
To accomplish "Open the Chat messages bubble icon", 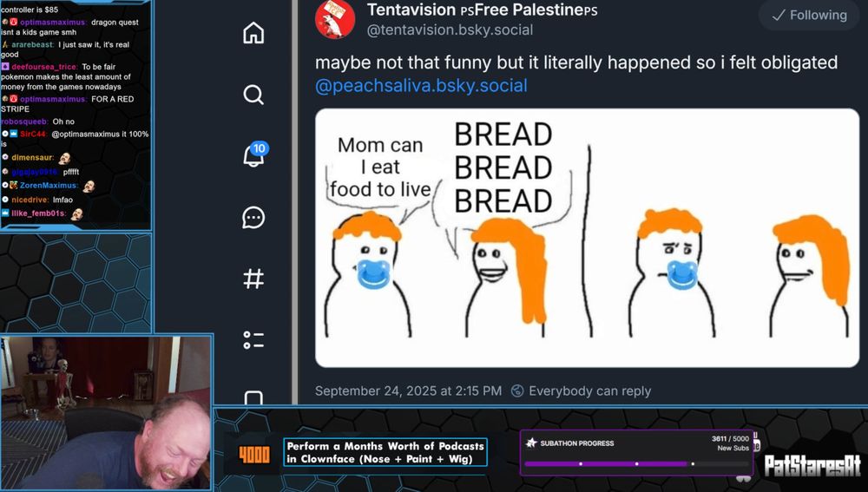I will tap(253, 218).
